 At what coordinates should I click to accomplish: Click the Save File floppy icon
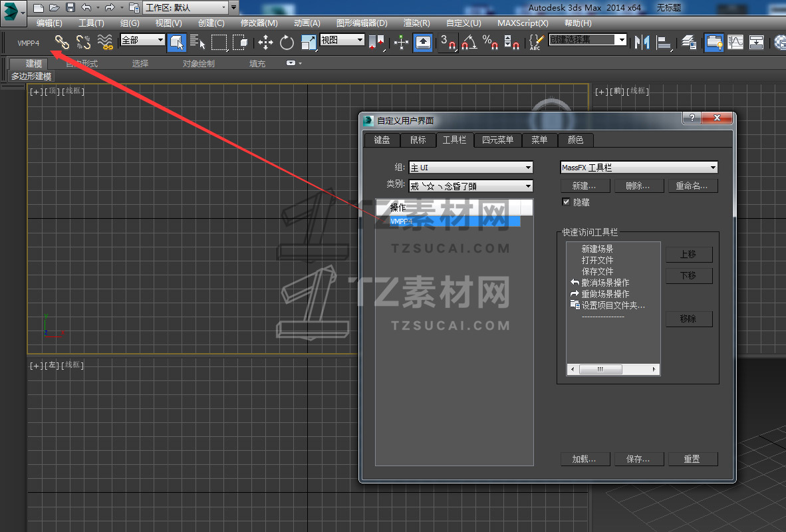pyautogui.click(x=70, y=8)
